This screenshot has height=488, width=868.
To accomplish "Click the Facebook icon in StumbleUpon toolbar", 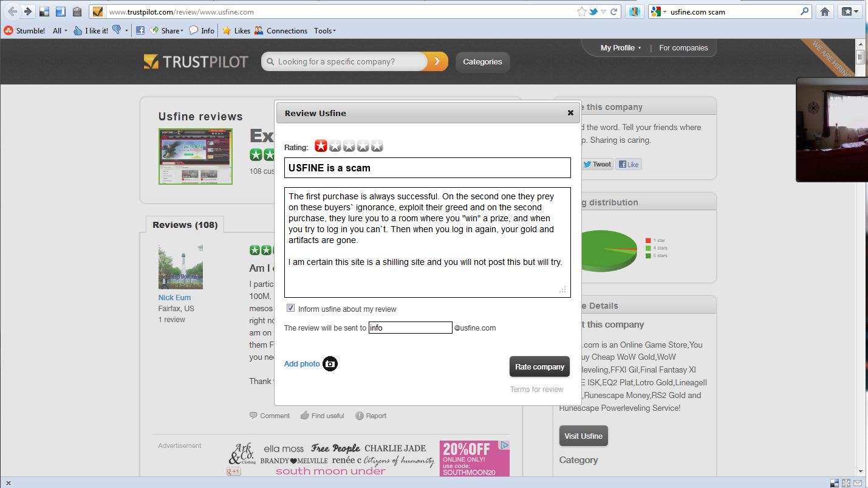I will (140, 30).
